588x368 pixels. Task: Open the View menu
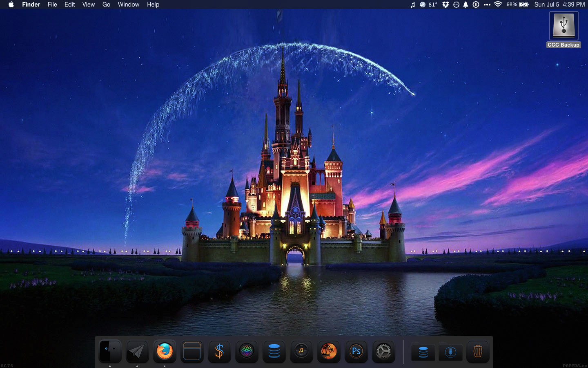(89, 4)
